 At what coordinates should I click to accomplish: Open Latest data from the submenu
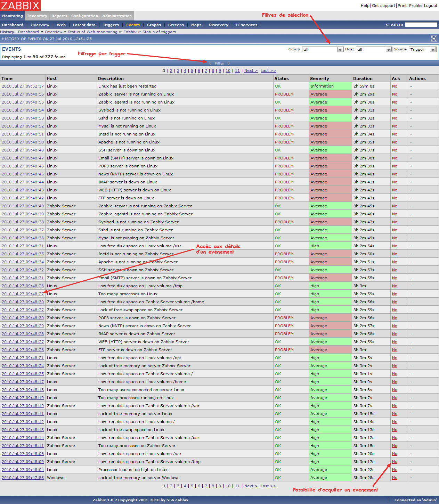pos(84,25)
